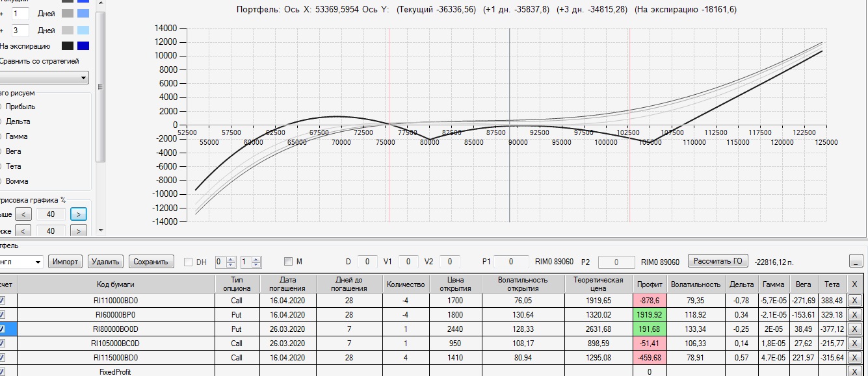Click quantity cell of RI115000BD0 row
The width and height of the screenshot is (868, 376).
[405, 358]
